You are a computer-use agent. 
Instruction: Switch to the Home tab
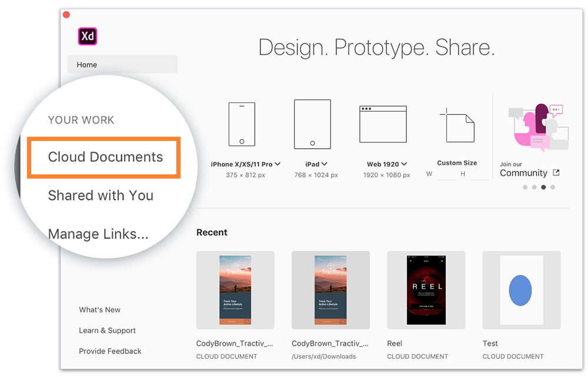click(86, 64)
